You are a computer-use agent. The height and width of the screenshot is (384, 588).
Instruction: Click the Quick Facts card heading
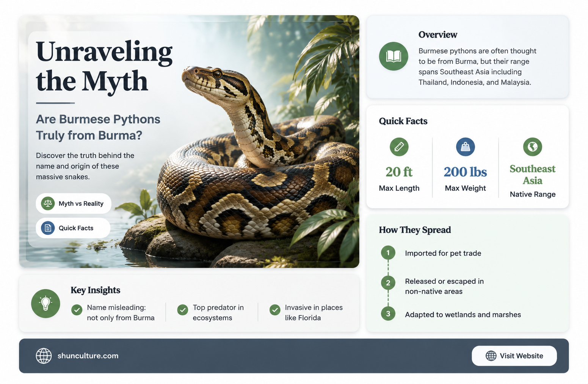(403, 121)
